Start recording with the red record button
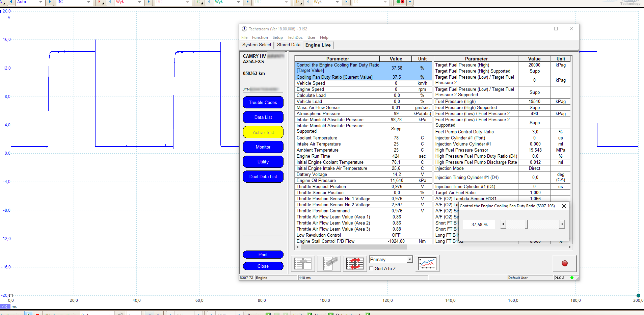 564,263
